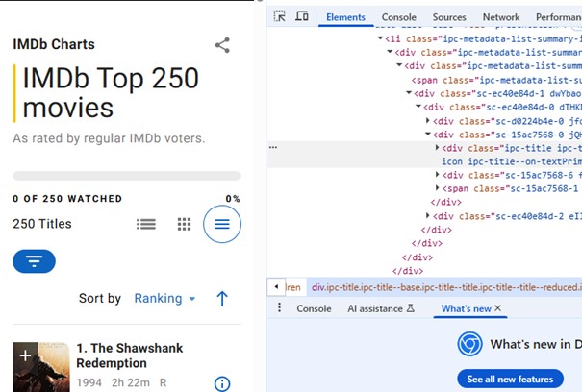Open the blue filter button
The image size is (582, 392).
(34, 260)
